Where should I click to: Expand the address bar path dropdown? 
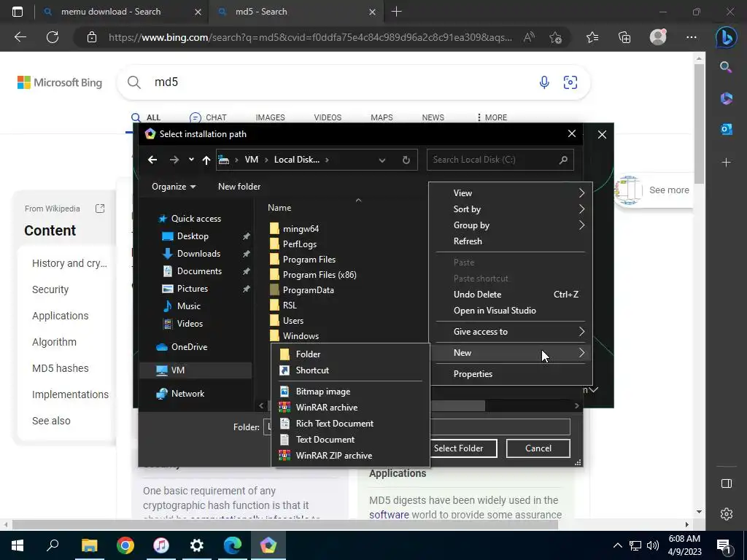(x=382, y=160)
